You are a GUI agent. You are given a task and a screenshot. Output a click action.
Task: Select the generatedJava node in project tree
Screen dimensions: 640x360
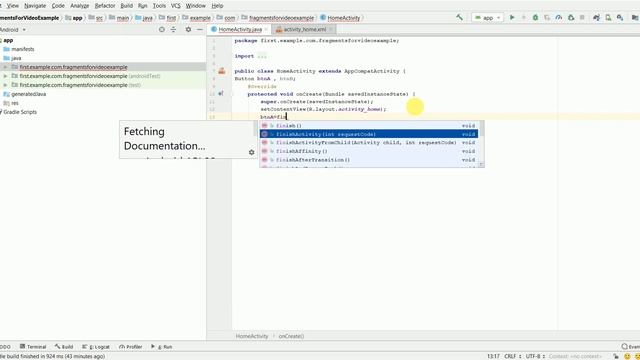point(24,94)
